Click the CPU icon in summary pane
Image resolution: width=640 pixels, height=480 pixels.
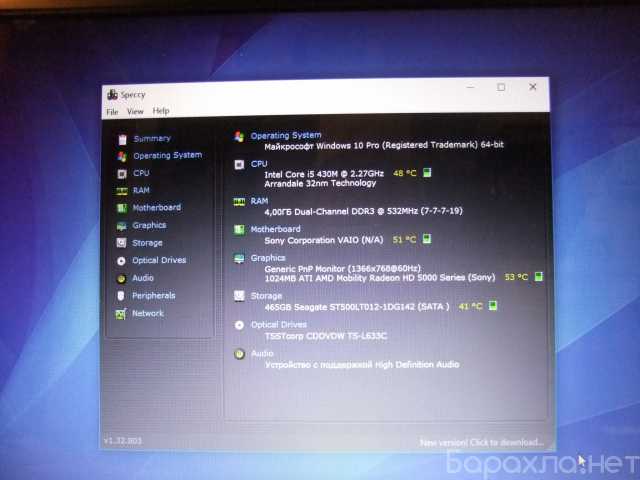[239, 164]
